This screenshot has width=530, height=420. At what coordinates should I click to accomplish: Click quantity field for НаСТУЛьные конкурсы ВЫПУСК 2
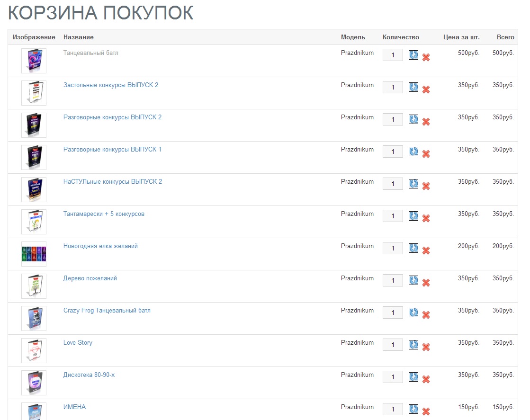pyautogui.click(x=393, y=184)
